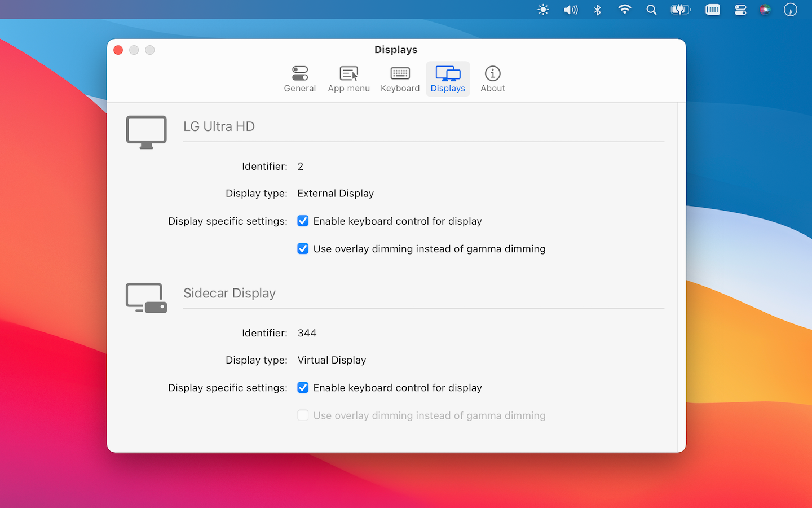Click the LG Ultra HD monitor icon
The width and height of the screenshot is (812, 508).
point(146,132)
